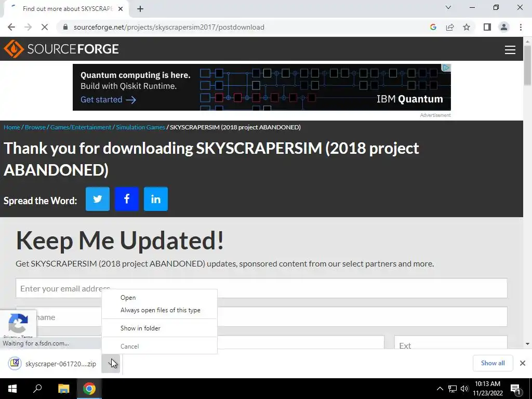Close the SourceForge tab

[121, 9]
